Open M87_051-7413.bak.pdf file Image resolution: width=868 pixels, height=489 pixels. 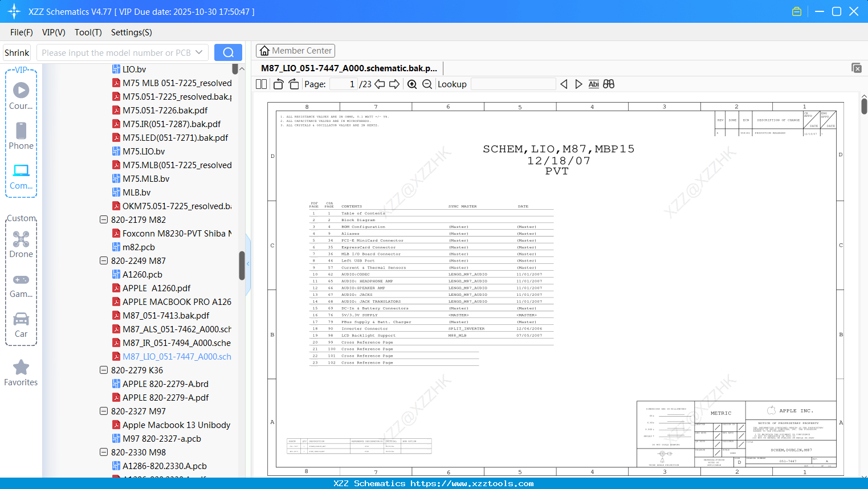click(166, 316)
